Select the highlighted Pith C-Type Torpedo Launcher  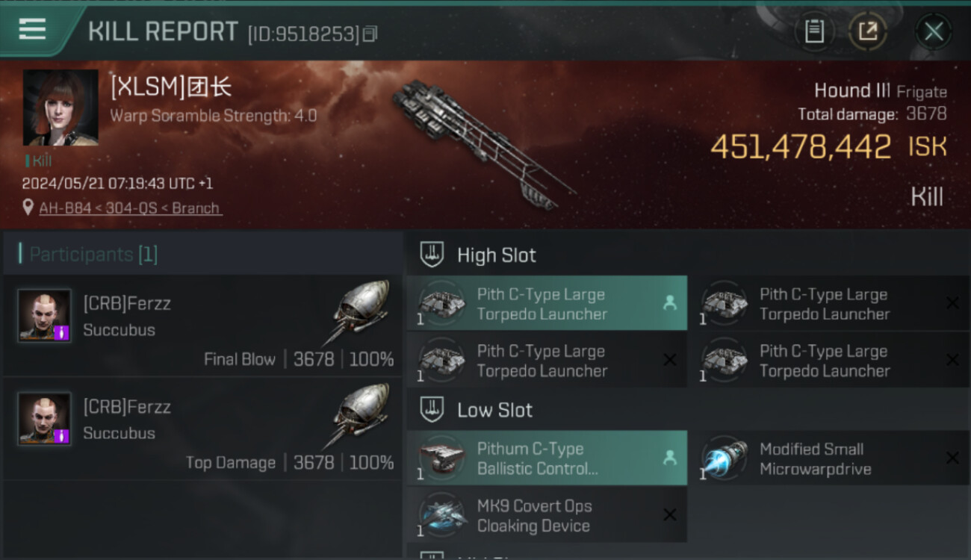click(x=547, y=303)
